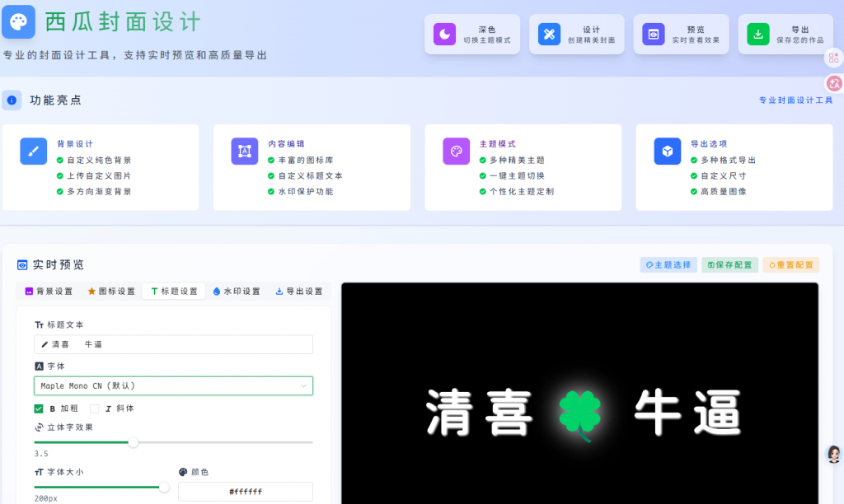Click the 背景设计 brush icon
The height and width of the screenshot is (504, 844).
[34, 151]
